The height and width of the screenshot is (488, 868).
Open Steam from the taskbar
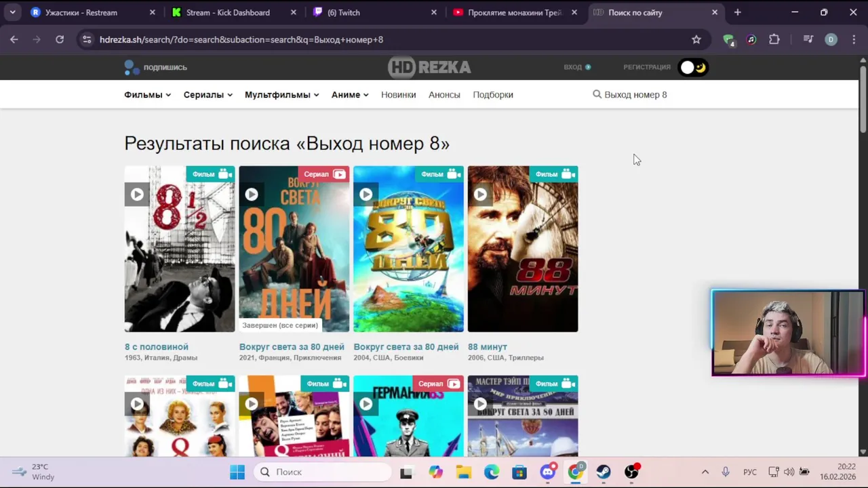pyautogui.click(x=603, y=472)
